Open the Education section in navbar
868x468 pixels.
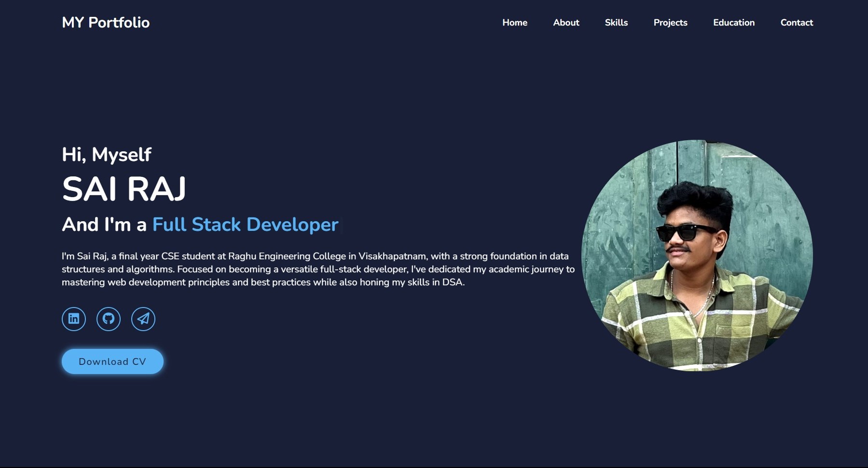coord(733,23)
